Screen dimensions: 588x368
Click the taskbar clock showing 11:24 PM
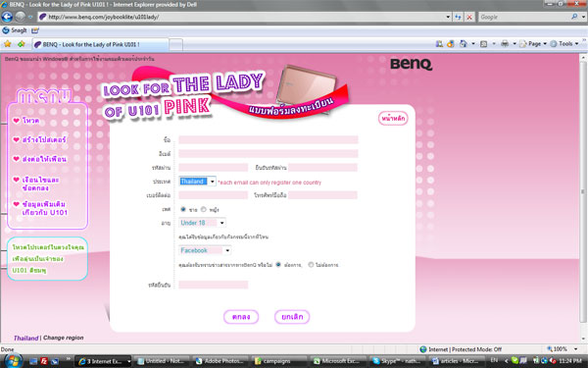(x=570, y=361)
